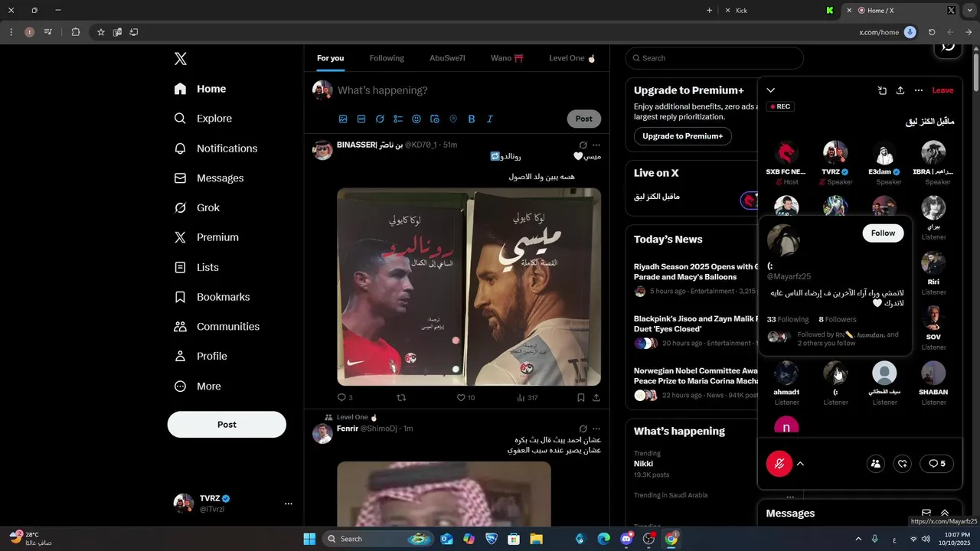
Task: Schedule post icon in composer
Action: pyautogui.click(x=435, y=119)
